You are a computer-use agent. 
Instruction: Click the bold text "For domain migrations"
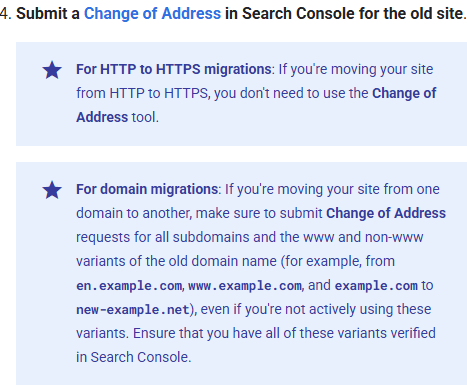coord(147,189)
